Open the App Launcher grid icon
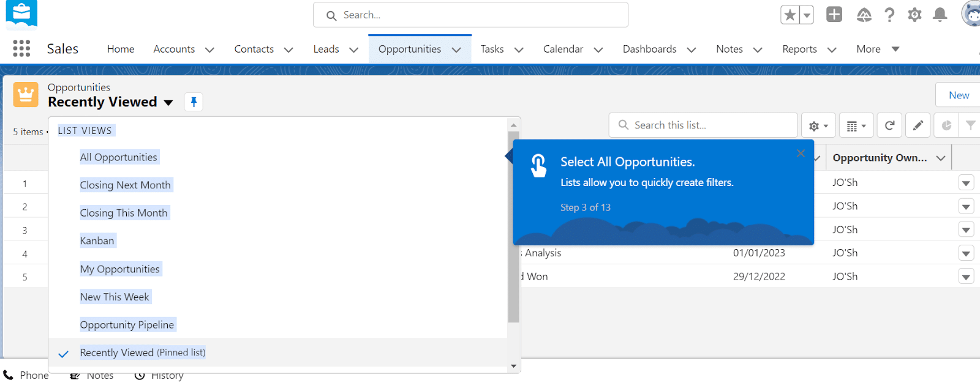980x383 pixels. click(x=21, y=48)
